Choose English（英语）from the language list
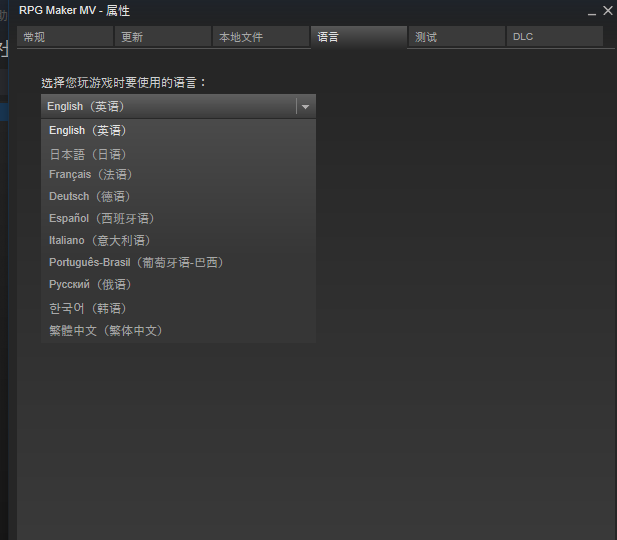Screen dimensions: 617x540 coord(178,131)
